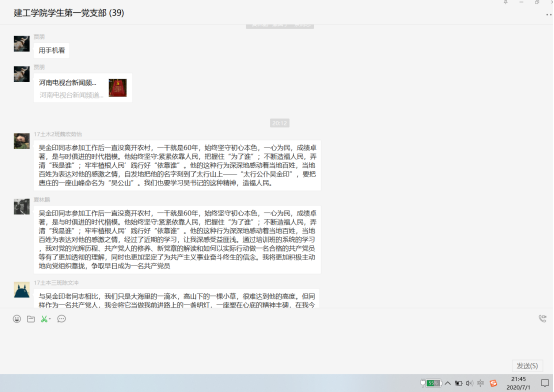Open the 河南电视台新闻频道 shared link card
Screen dimensions: 554x392
click(83, 88)
